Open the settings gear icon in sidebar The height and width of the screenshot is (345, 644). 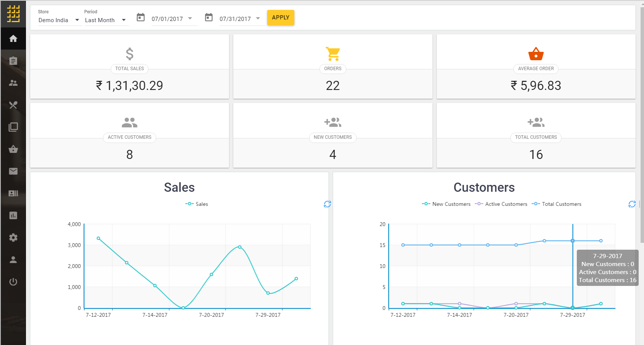[x=13, y=237]
